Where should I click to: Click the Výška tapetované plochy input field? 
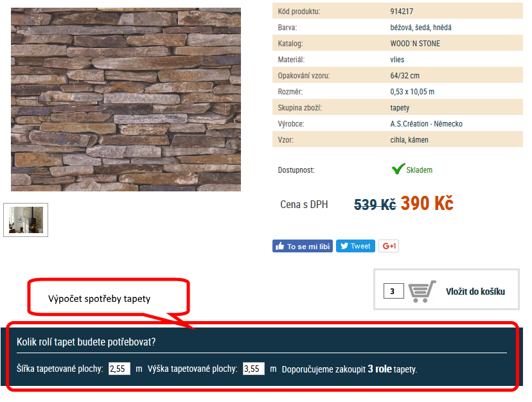[x=253, y=369]
